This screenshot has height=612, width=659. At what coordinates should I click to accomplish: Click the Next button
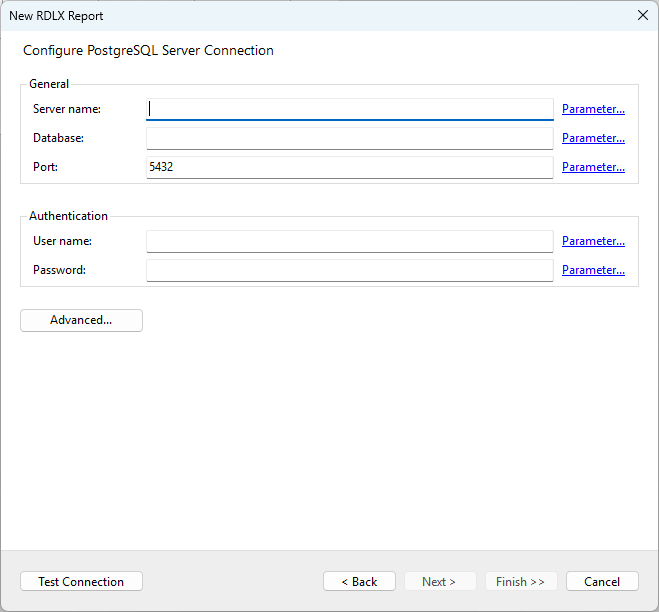440,581
